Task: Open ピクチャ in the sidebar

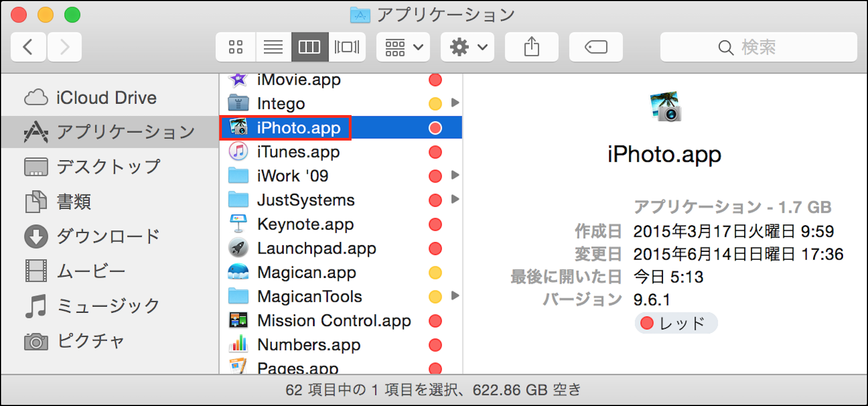Action: [110, 341]
